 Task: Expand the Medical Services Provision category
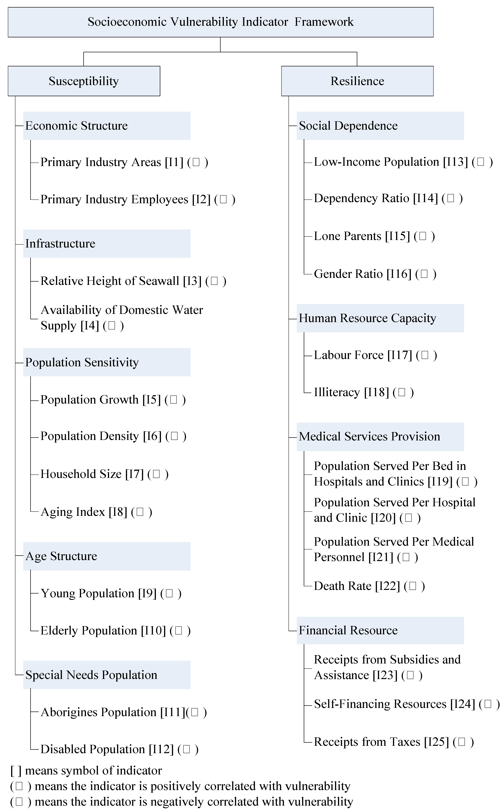point(380,437)
